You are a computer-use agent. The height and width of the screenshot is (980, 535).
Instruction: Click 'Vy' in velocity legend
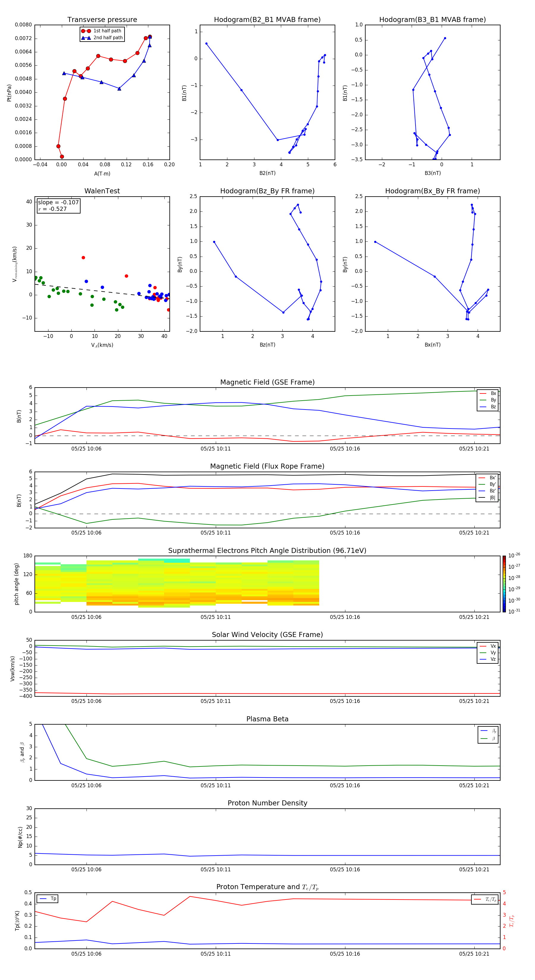488,652
